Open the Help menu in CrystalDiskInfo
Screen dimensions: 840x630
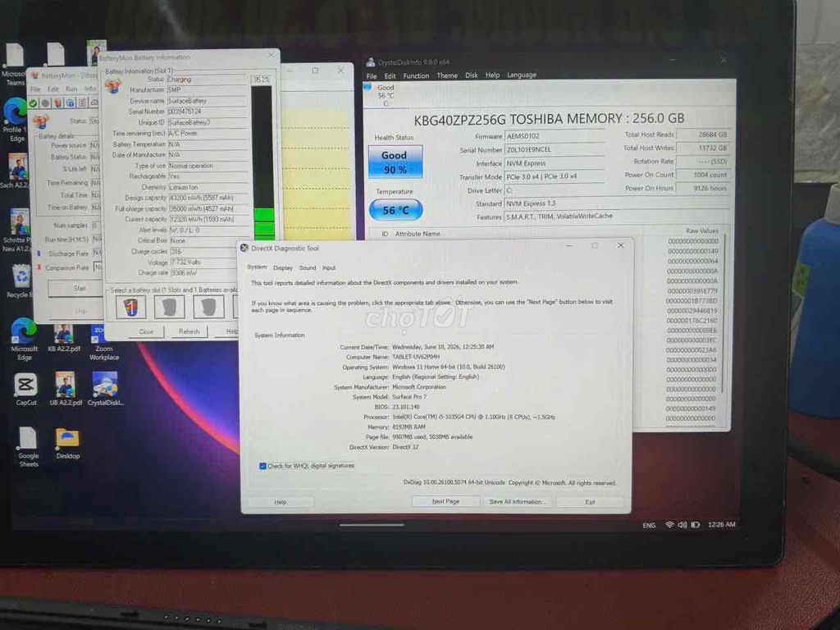[x=492, y=75]
